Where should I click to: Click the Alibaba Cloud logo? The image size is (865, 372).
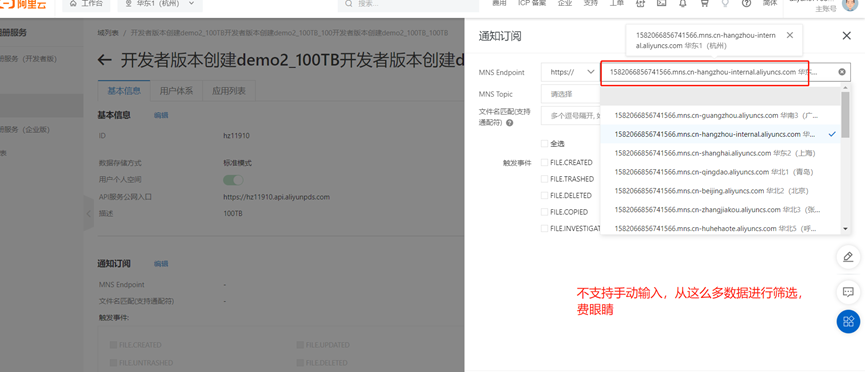[23, 4]
